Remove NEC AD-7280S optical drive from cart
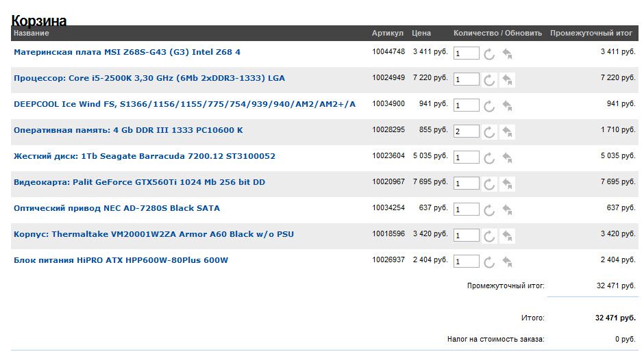Viewport: 644px width, 356px height. [x=507, y=209]
